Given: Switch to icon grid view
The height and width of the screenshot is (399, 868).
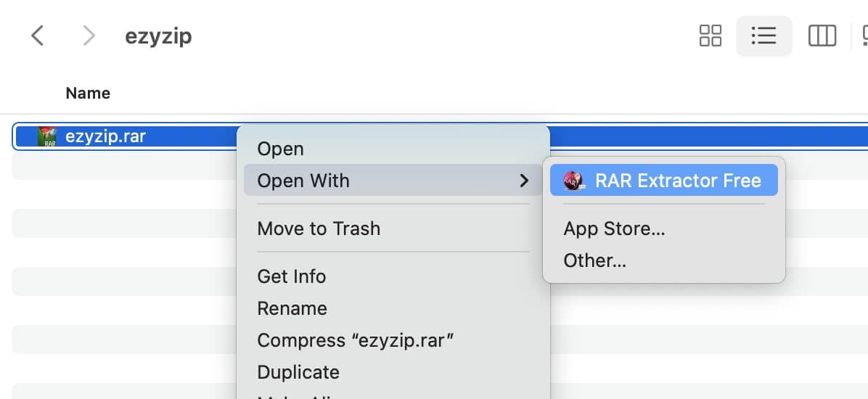Looking at the screenshot, I should point(710,36).
